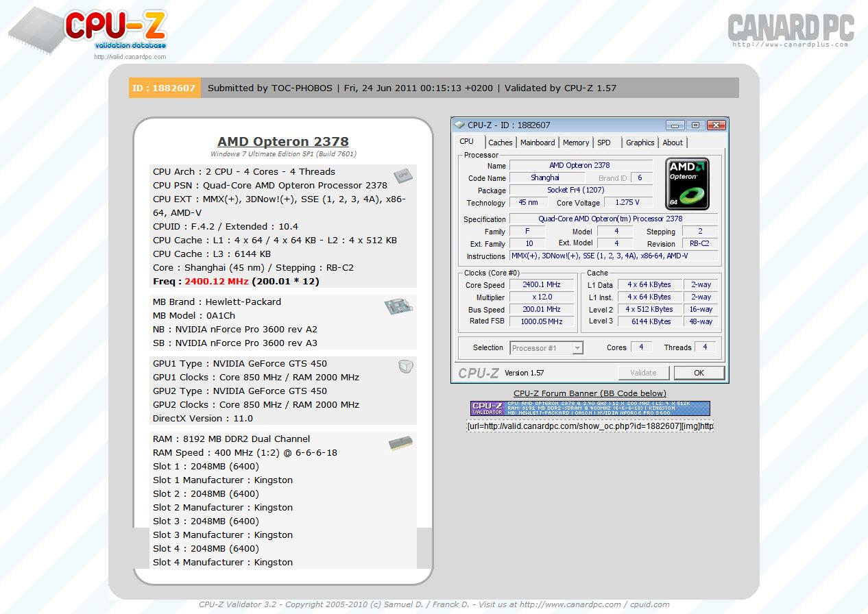Click the AMD Opteron logo in CPU-Z window

click(x=687, y=184)
